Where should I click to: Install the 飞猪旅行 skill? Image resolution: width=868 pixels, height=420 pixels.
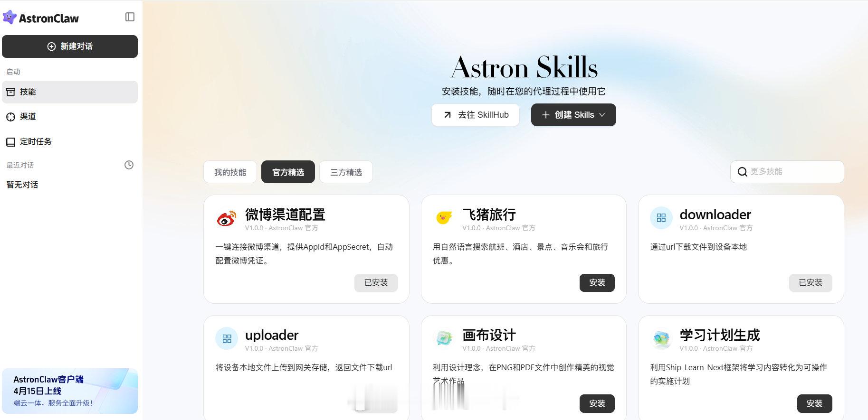(x=597, y=282)
